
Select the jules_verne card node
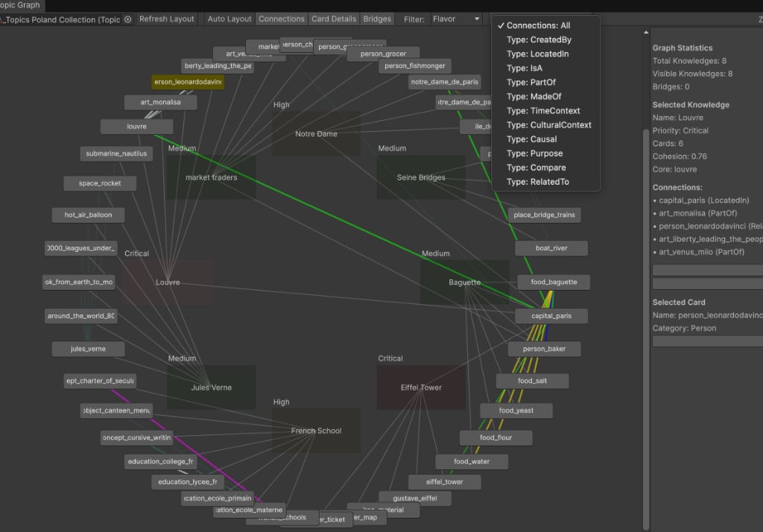88,349
